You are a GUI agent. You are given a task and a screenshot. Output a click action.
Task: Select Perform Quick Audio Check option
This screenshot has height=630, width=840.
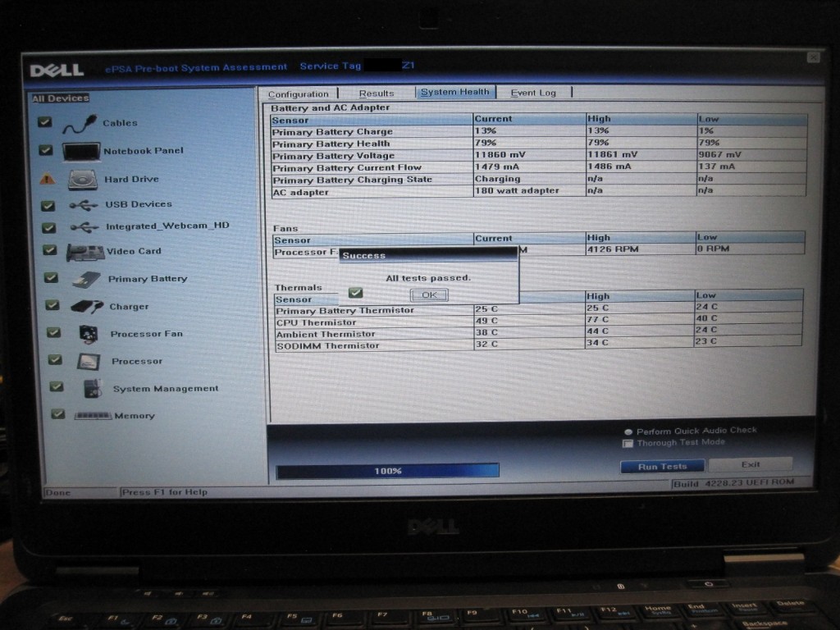click(x=628, y=431)
